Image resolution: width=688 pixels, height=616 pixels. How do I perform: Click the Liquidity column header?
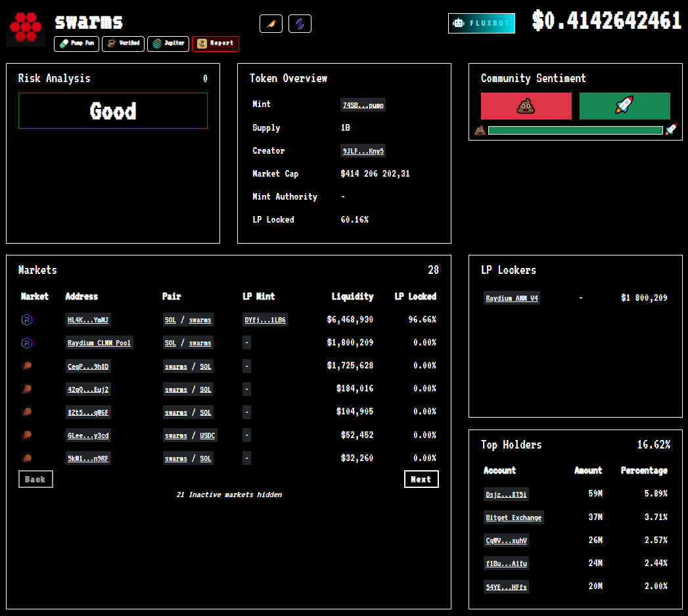352,297
